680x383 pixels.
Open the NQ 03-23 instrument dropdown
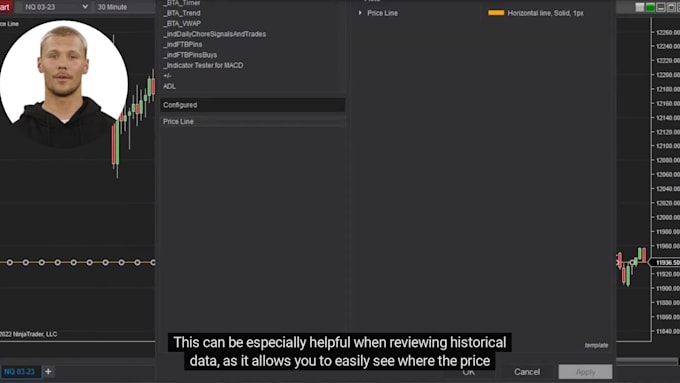click(56, 7)
